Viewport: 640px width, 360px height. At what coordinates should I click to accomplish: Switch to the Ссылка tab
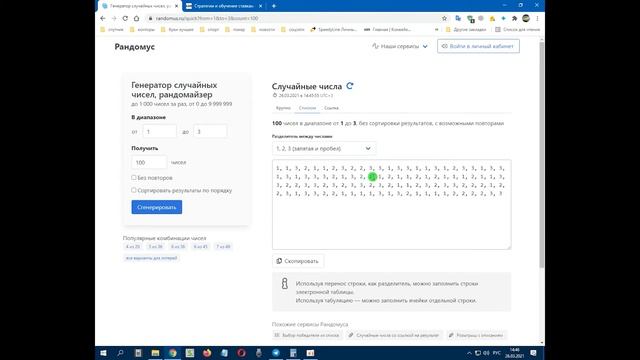pyautogui.click(x=331, y=108)
